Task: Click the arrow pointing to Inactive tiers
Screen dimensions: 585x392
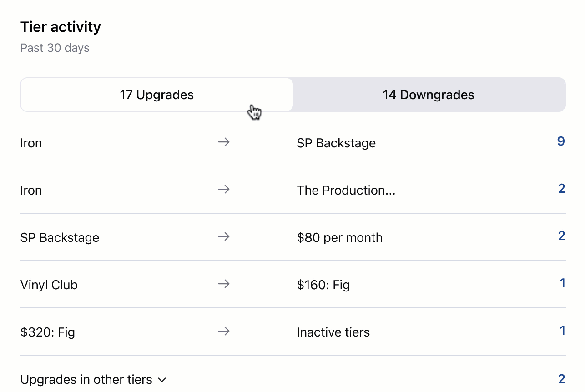Action: click(x=223, y=332)
